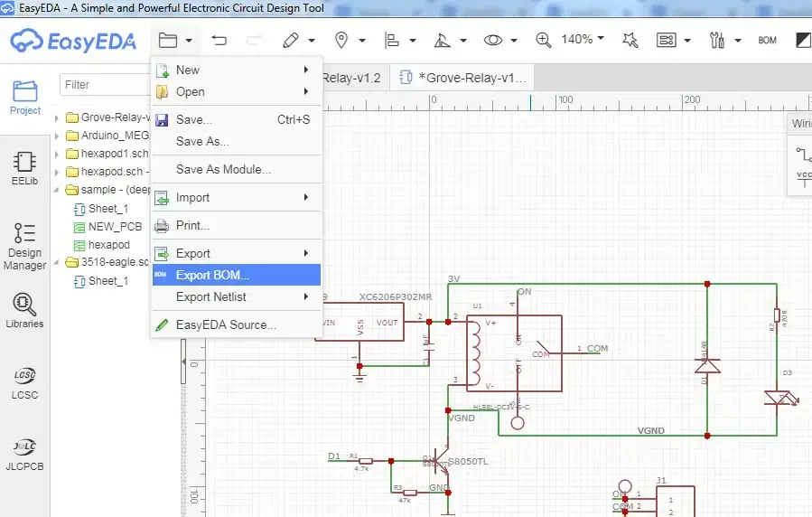Click the align objects icon
The width and height of the screenshot is (812, 517).
pyautogui.click(x=391, y=41)
